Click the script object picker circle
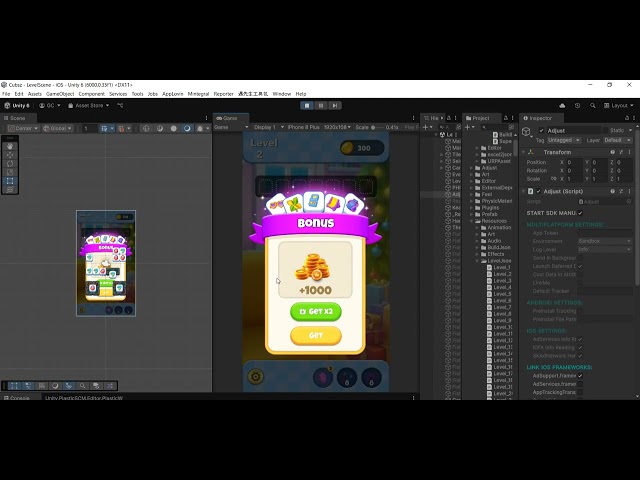The height and width of the screenshot is (480, 640). pyautogui.click(x=629, y=202)
